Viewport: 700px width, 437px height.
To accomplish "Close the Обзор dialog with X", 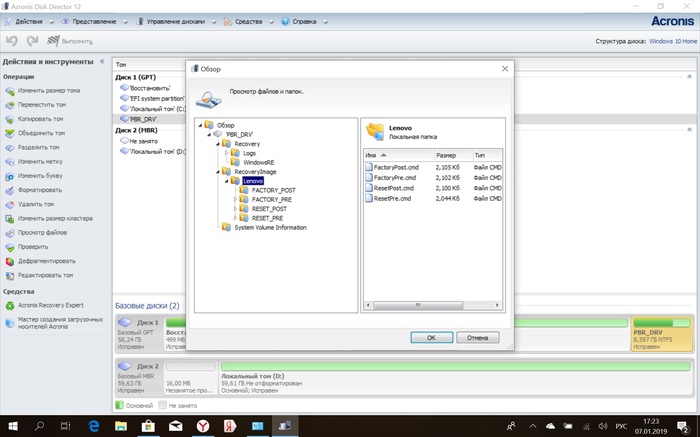I will [x=505, y=69].
